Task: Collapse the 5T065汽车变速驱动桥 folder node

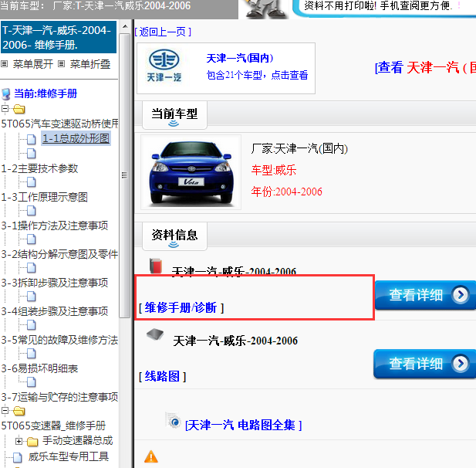Action: click(x=5, y=108)
